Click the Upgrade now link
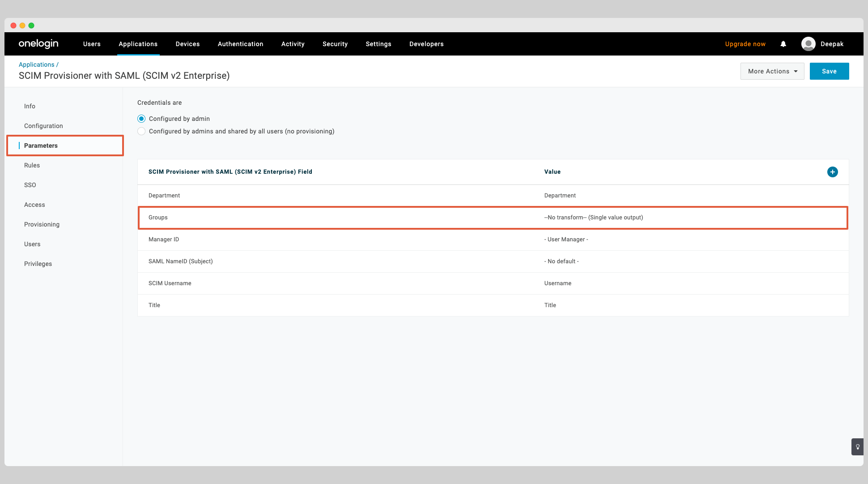The width and height of the screenshot is (868, 484). pyautogui.click(x=745, y=44)
